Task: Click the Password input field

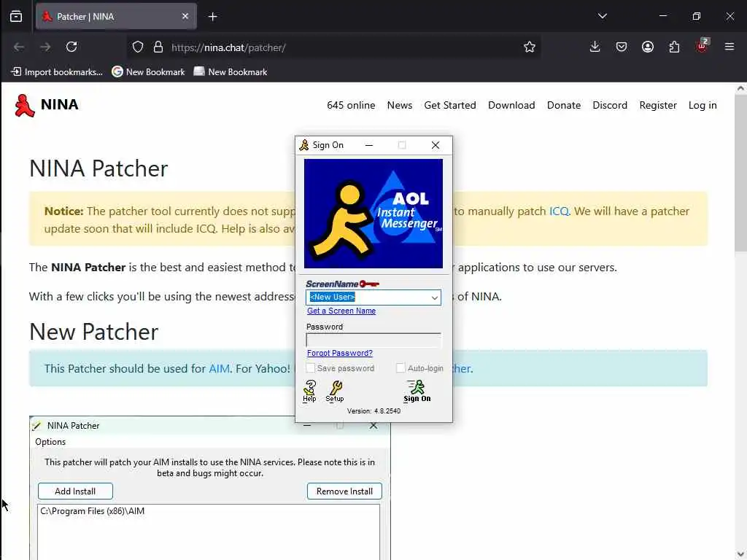Action: (x=373, y=340)
